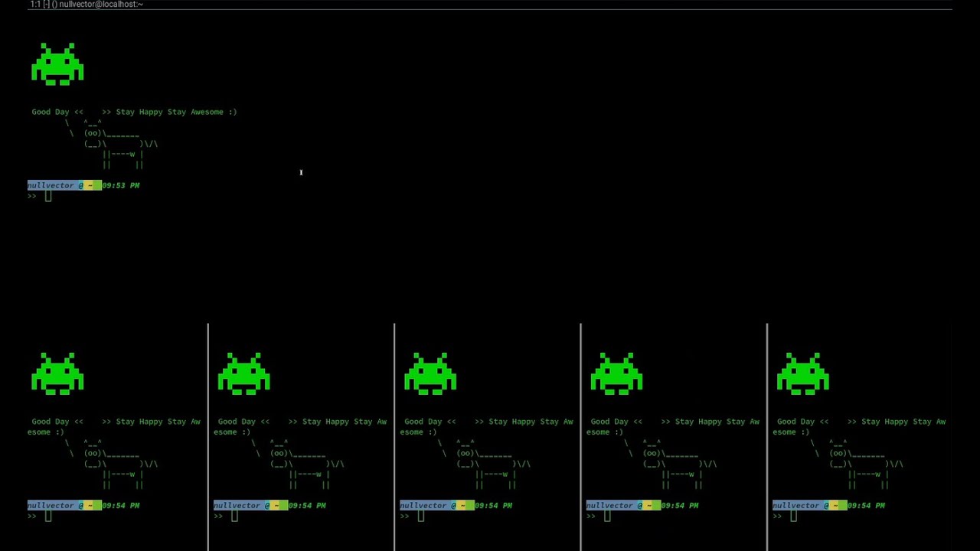The width and height of the screenshot is (980, 551).
Task: Click the "09:53 PM" timestamp
Action: coord(121,185)
